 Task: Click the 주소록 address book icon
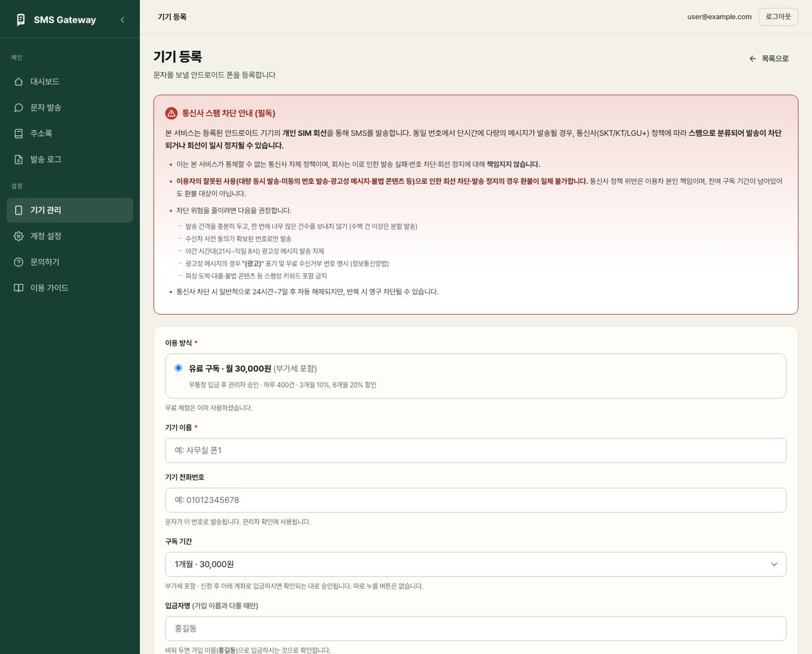pyautogui.click(x=18, y=134)
